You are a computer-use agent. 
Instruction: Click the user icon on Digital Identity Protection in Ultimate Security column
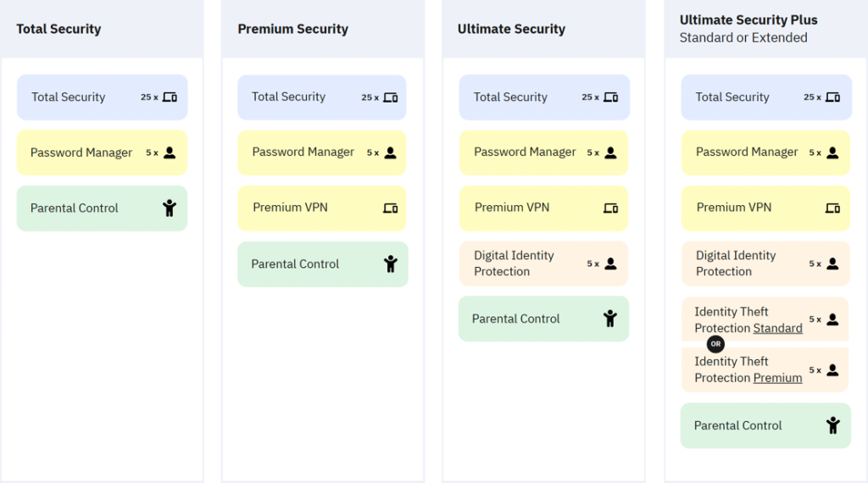point(610,264)
